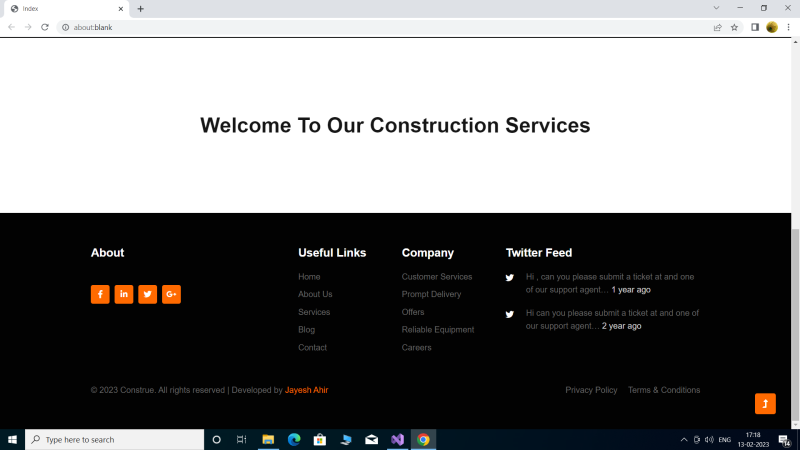
Task: Click the Jayesh Ahir developer link
Action: tap(306, 390)
